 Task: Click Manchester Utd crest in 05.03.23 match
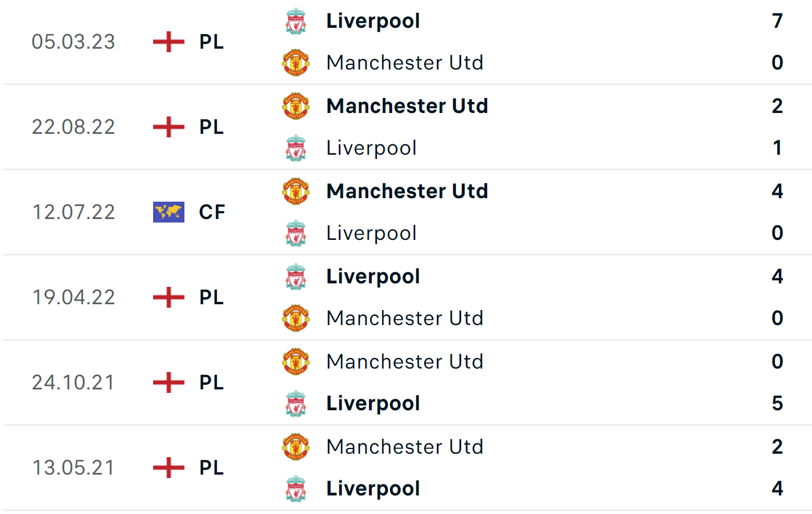pyautogui.click(x=296, y=63)
